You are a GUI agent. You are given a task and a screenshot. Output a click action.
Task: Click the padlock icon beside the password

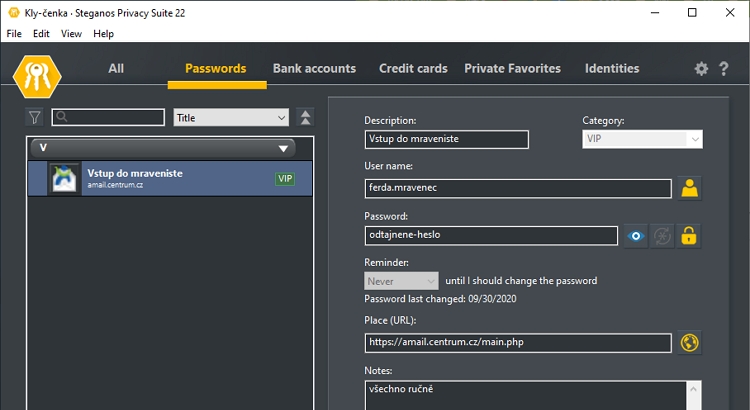(689, 236)
